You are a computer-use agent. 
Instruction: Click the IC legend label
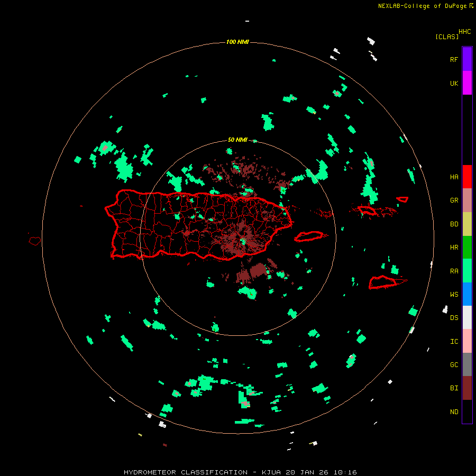(x=454, y=342)
